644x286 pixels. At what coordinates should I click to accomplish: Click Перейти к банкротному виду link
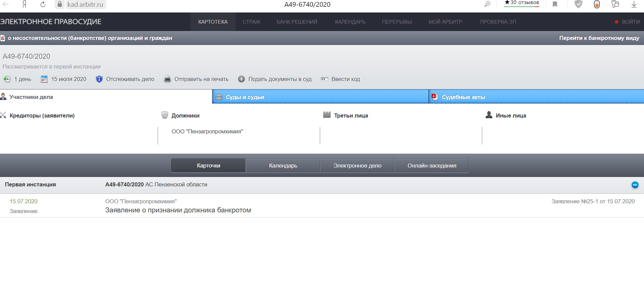click(x=599, y=38)
